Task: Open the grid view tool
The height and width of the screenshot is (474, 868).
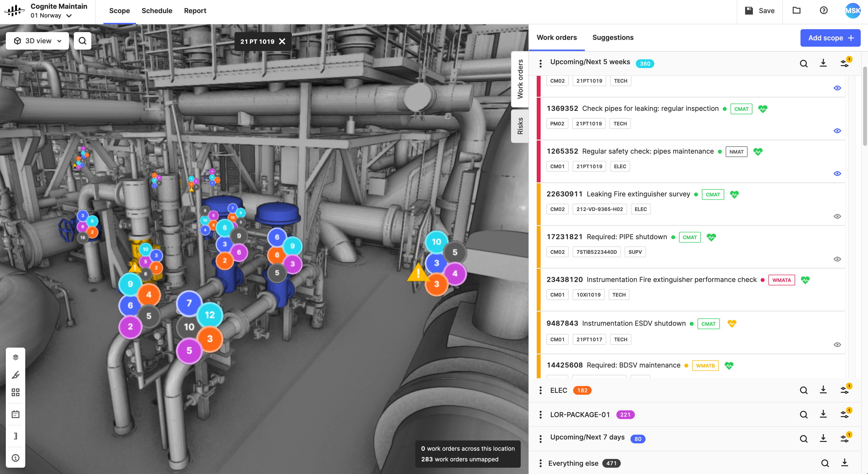Action: (16, 392)
